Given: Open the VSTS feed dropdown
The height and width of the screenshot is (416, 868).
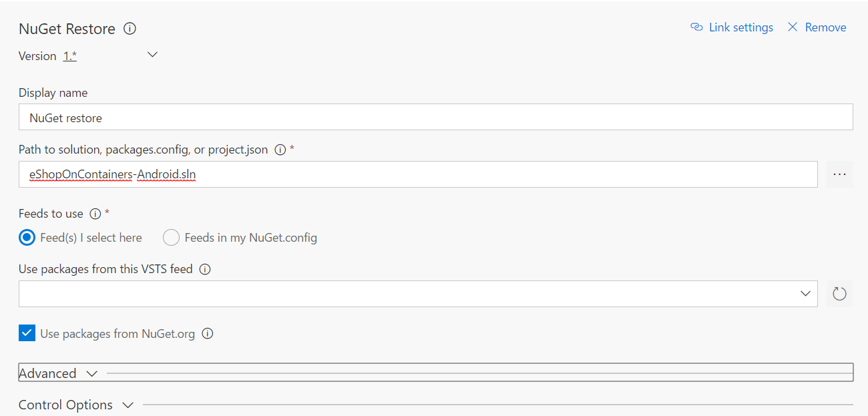Looking at the screenshot, I should pyautogui.click(x=805, y=294).
